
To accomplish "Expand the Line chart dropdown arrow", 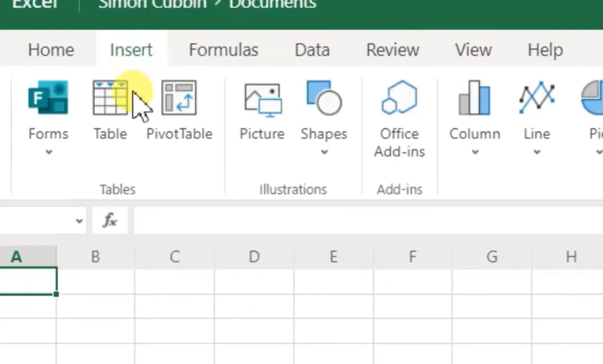I will coord(537,152).
